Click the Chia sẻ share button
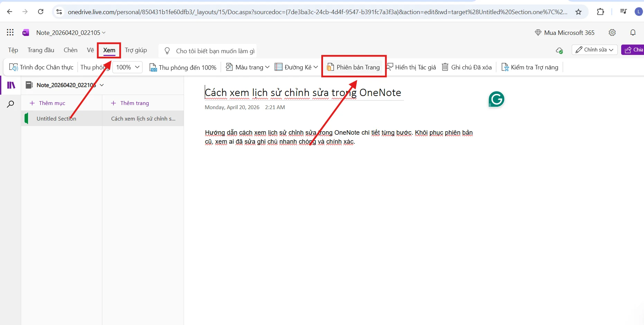The width and height of the screenshot is (644, 325). (x=633, y=50)
